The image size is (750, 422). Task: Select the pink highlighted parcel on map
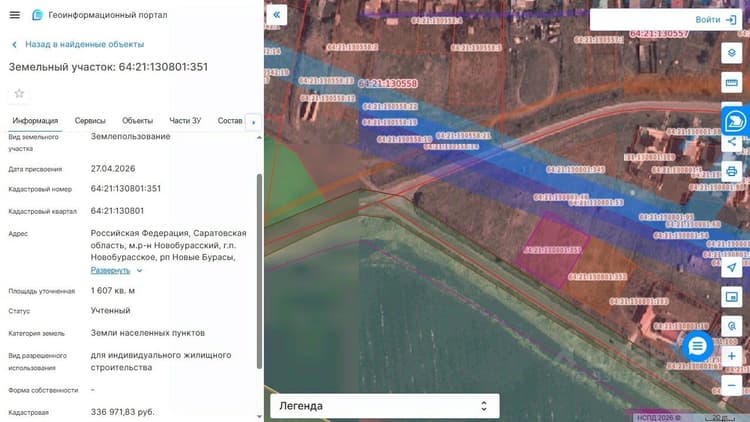pos(552,250)
